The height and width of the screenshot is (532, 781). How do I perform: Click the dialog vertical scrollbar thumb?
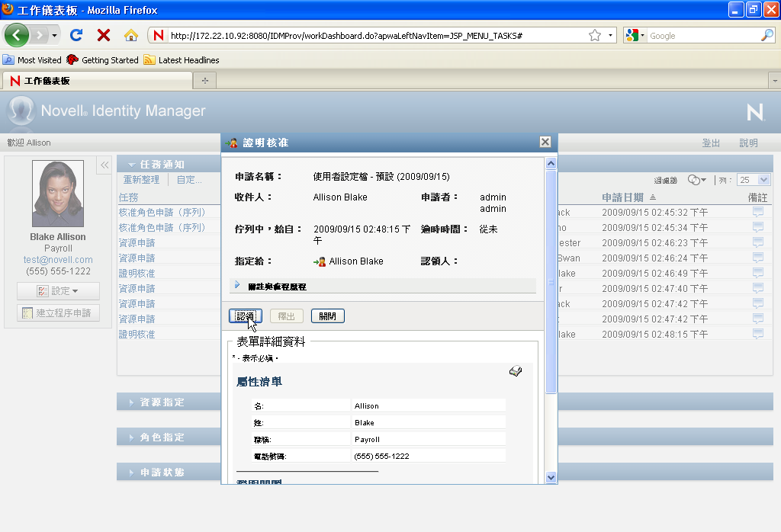tap(551, 282)
